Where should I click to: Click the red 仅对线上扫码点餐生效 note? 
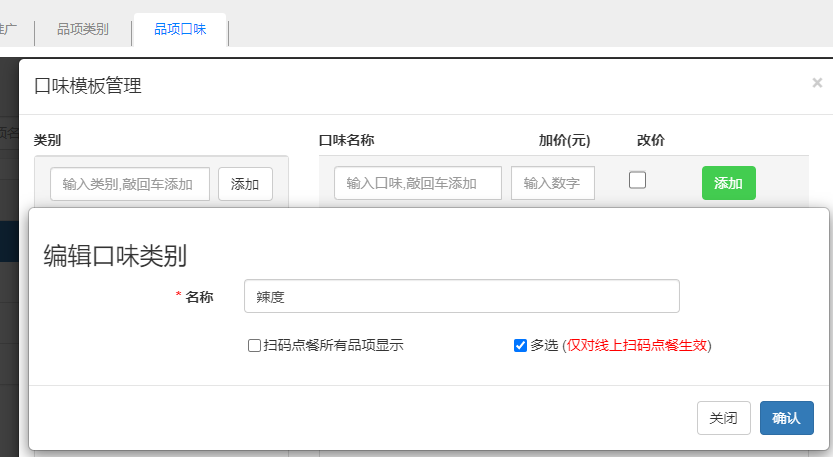[x=638, y=346]
